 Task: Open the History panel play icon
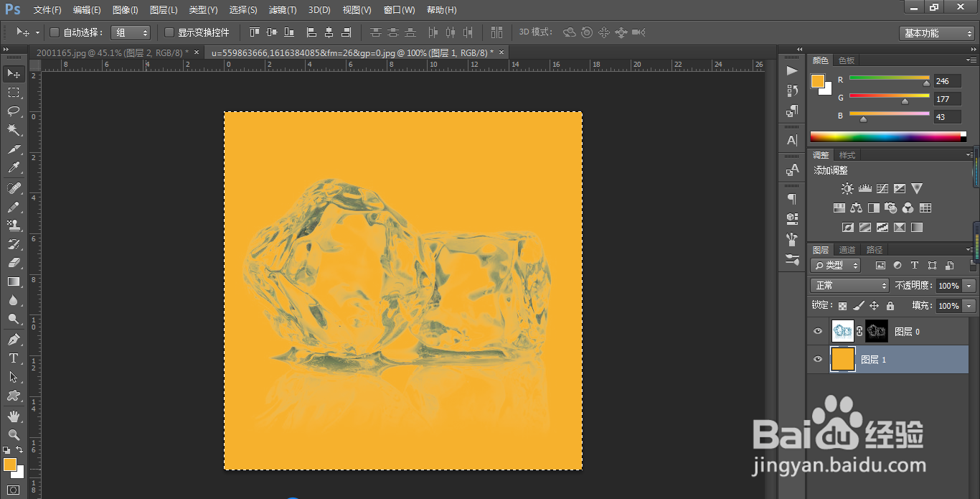point(792,70)
